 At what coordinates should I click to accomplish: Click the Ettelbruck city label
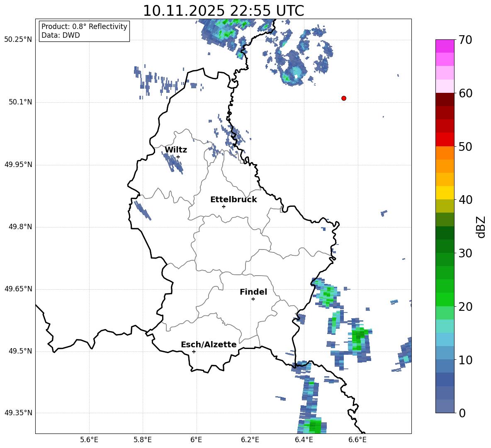[233, 200]
